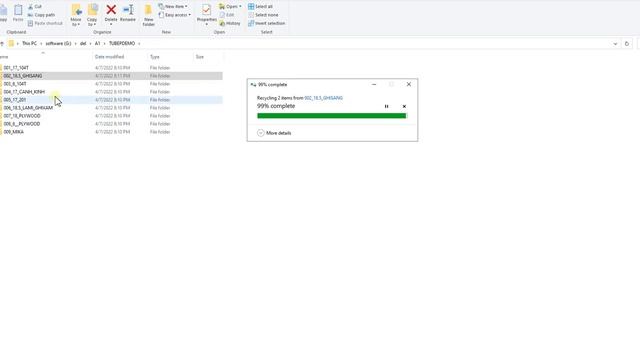Click the Date modified cell of 009_MIKA

[x=112, y=132]
